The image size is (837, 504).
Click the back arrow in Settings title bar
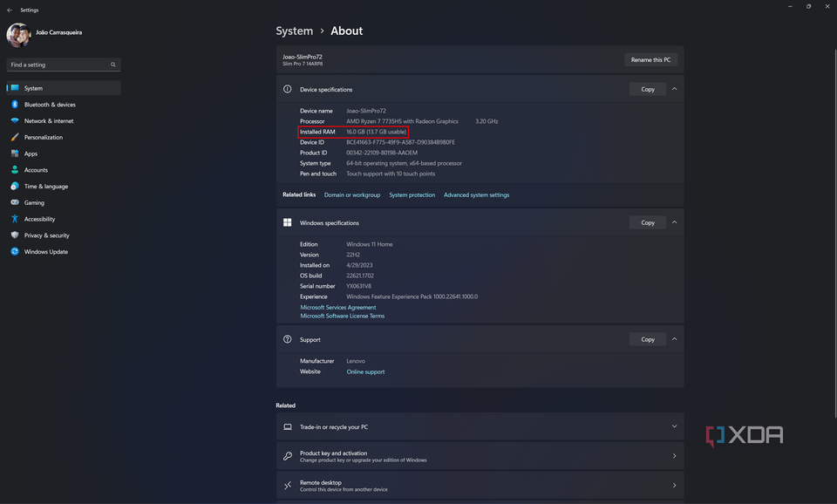tap(10, 10)
